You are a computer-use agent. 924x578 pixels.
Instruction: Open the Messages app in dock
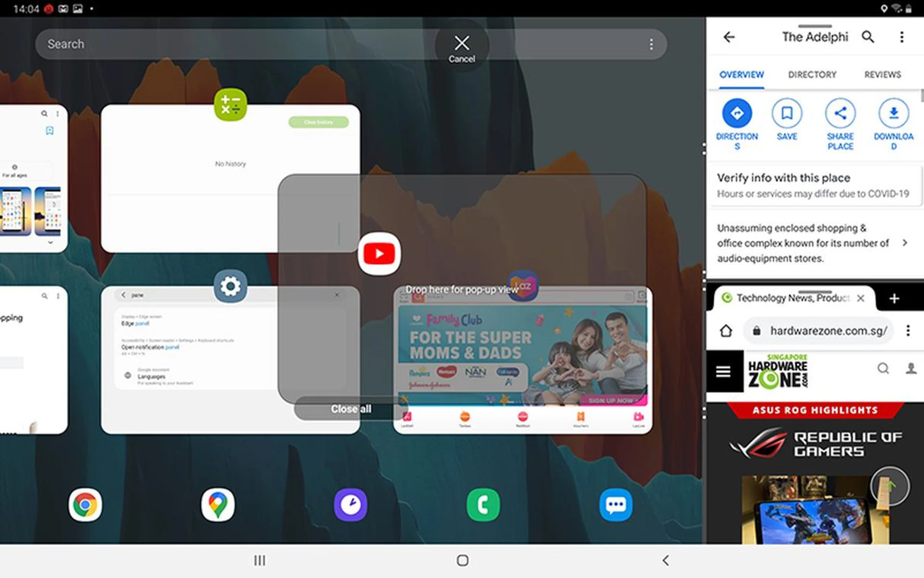point(616,505)
